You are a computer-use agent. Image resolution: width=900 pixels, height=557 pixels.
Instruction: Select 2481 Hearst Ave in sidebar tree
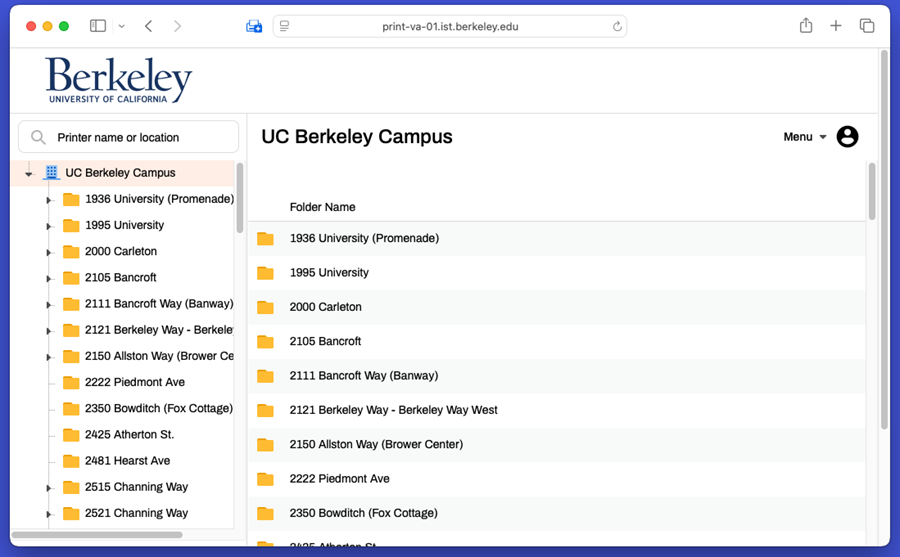pos(127,461)
